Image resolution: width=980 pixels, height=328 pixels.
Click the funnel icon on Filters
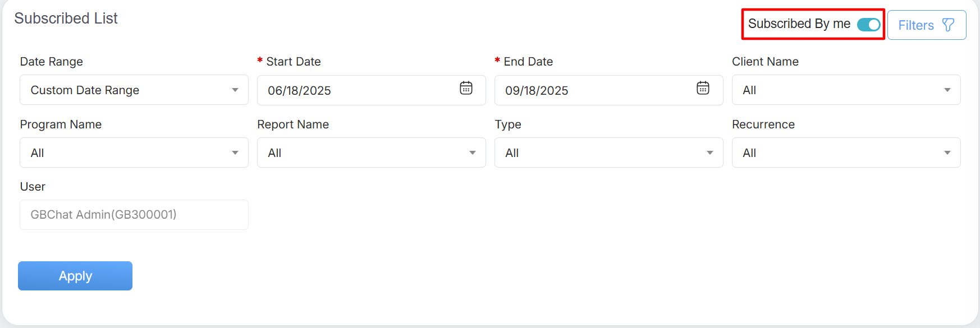(x=948, y=25)
